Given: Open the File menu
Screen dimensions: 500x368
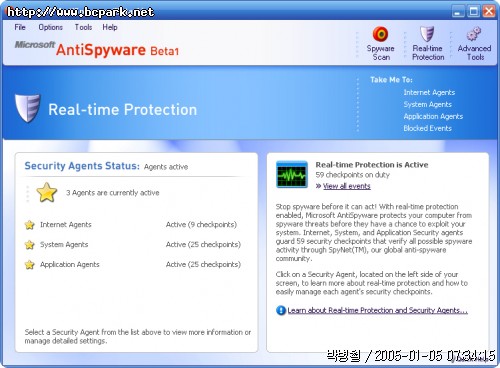Looking at the screenshot, I should [20, 27].
